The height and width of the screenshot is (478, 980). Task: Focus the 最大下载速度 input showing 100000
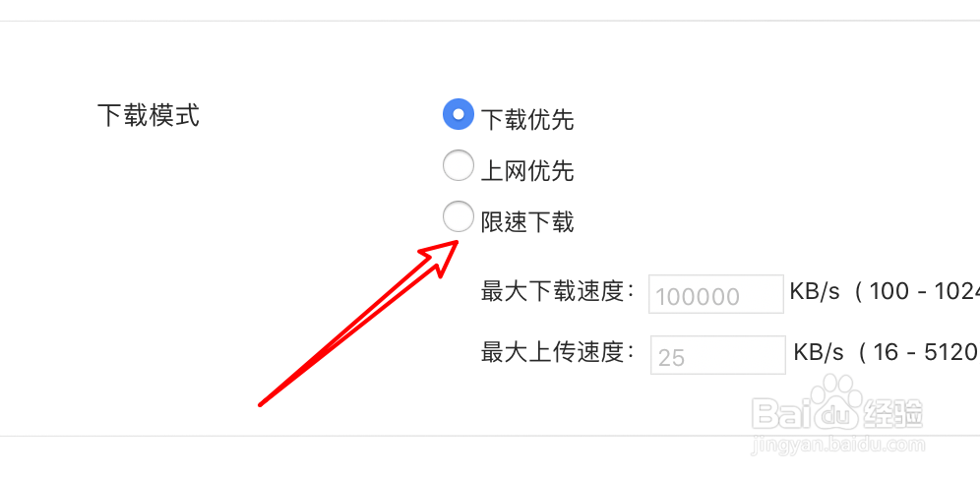point(716,294)
